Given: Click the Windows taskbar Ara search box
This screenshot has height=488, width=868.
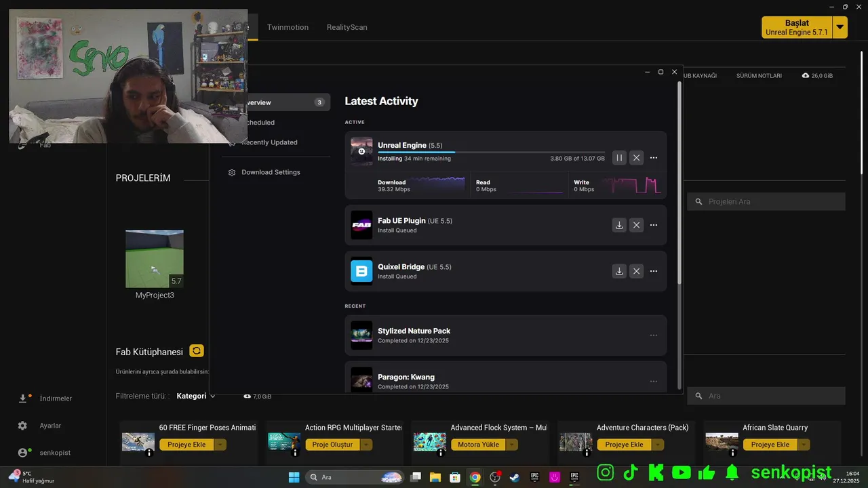Looking at the screenshot, I should [x=356, y=477].
